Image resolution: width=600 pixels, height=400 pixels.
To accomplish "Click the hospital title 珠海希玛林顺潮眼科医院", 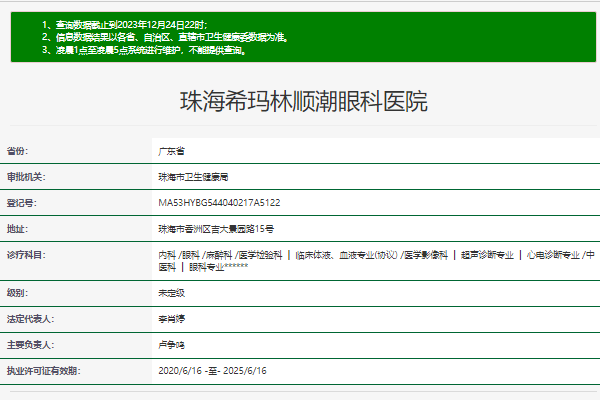I will [x=303, y=101].
